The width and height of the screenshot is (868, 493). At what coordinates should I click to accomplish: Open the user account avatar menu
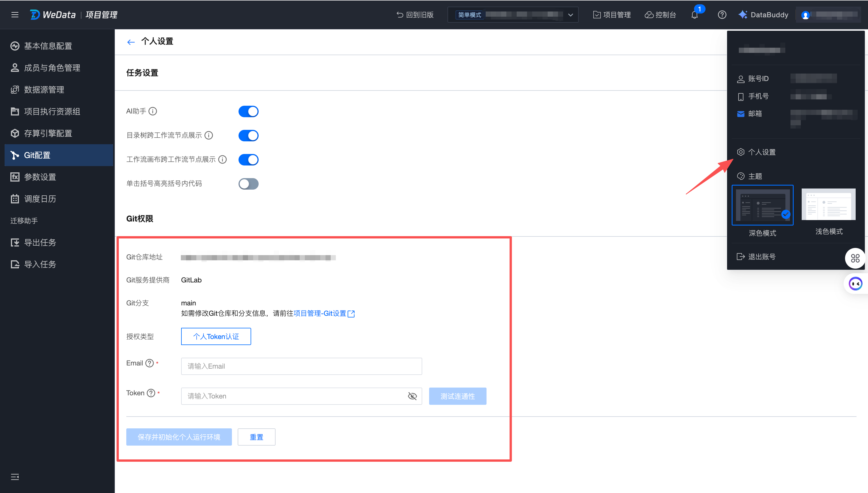805,15
